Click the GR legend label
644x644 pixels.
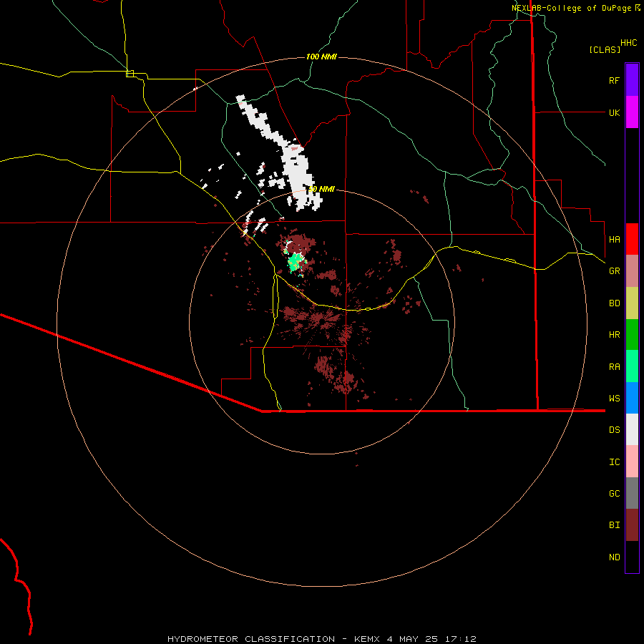pyautogui.click(x=614, y=271)
